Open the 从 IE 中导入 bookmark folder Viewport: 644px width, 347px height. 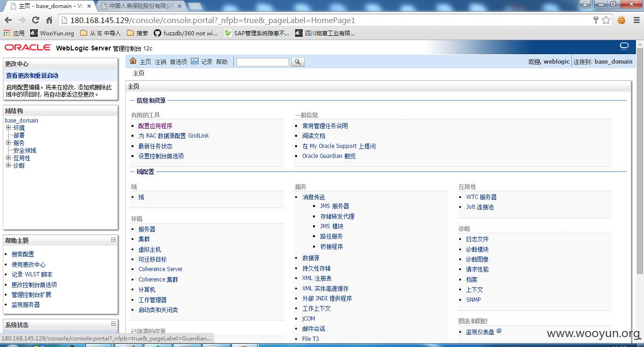coord(100,33)
